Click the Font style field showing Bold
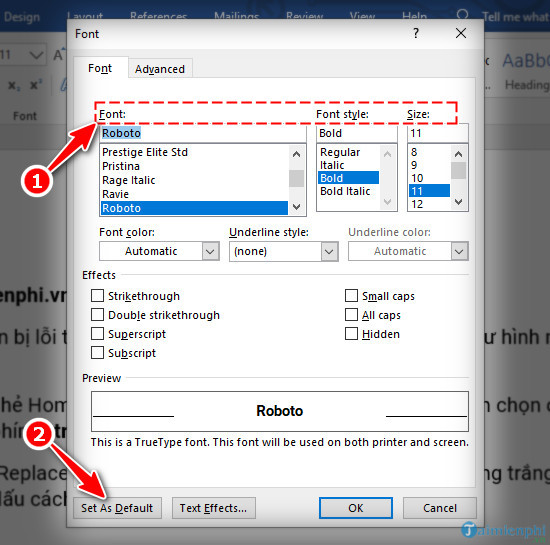 (357, 133)
